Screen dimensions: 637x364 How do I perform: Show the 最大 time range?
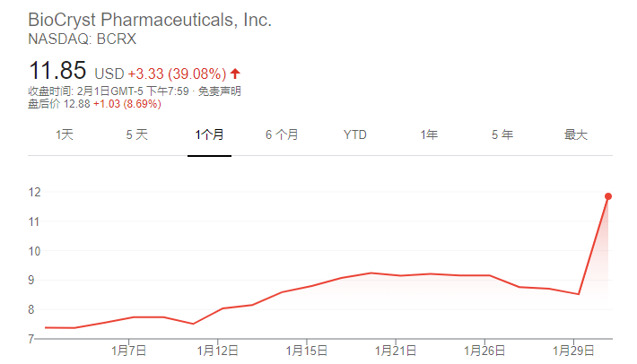click(x=575, y=134)
